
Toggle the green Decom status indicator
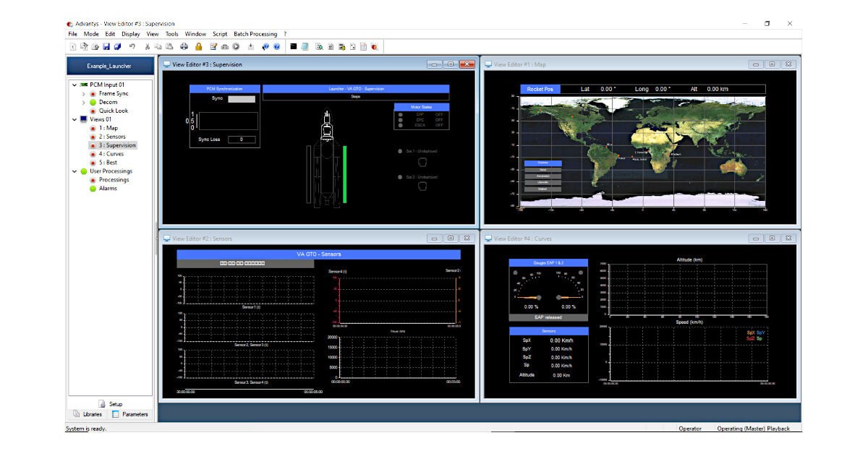[x=93, y=102]
